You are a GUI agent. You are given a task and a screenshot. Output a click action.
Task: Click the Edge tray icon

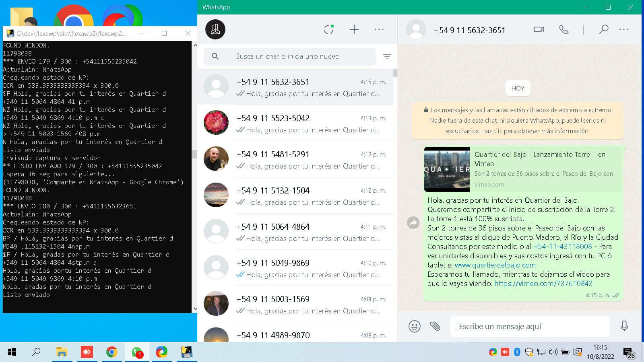coord(493,352)
